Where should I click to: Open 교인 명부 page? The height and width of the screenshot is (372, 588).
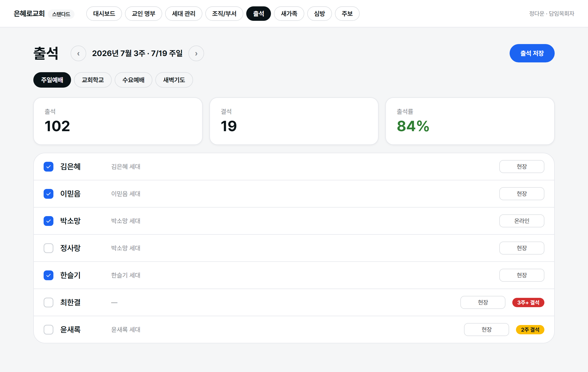tap(144, 13)
